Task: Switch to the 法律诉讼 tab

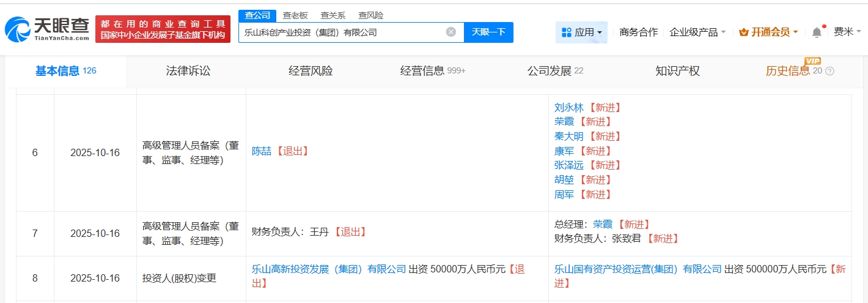Action: (188, 71)
